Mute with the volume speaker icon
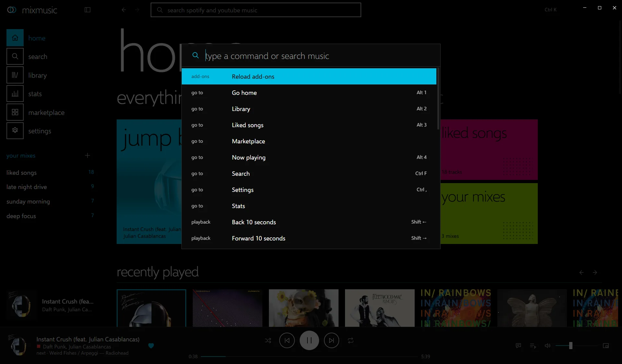The height and width of the screenshot is (364, 622). coord(547,346)
